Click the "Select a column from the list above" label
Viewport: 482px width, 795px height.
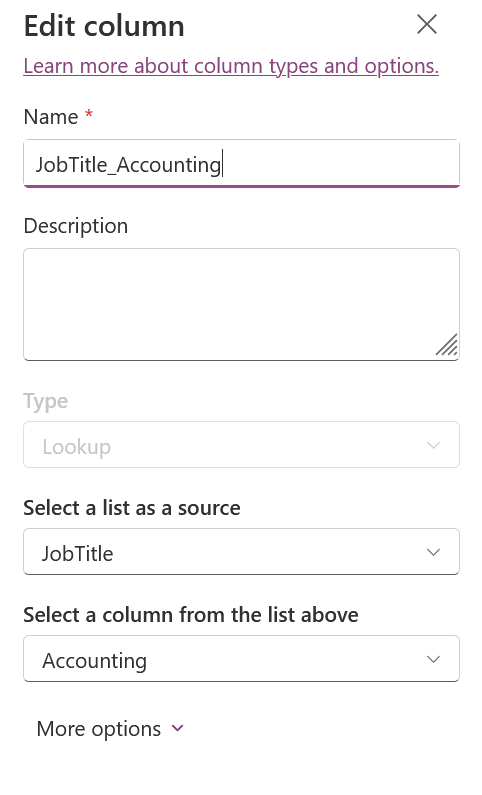[x=191, y=615]
